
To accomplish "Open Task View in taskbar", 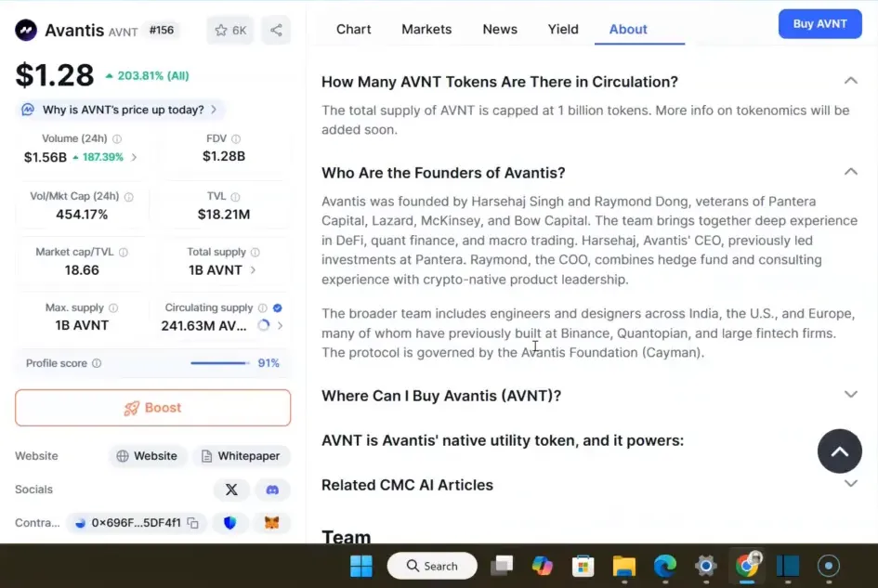I will [502, 566].
